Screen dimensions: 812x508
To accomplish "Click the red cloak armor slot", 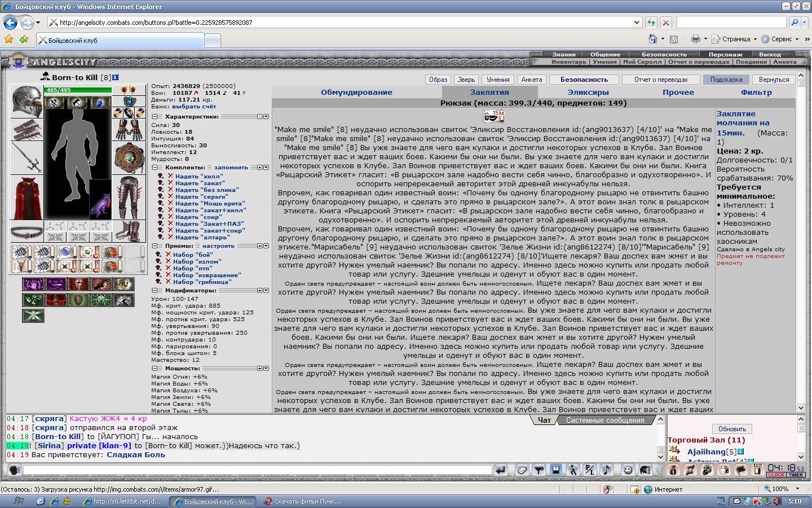I will [27, 198].
